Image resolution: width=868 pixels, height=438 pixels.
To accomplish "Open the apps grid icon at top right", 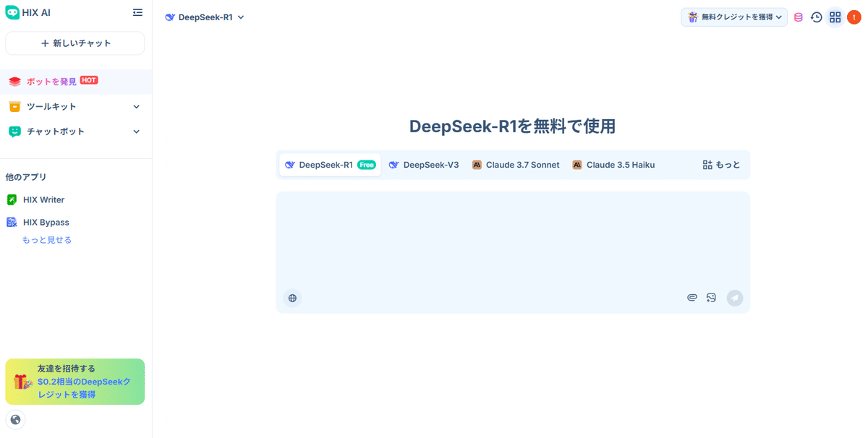I will (x=835, y=17).
